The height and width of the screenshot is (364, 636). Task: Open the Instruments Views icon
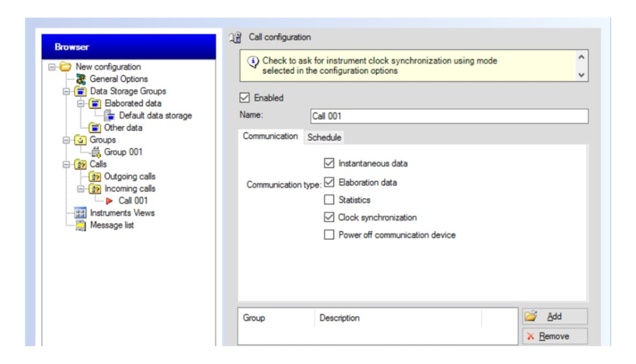(81, 213)
